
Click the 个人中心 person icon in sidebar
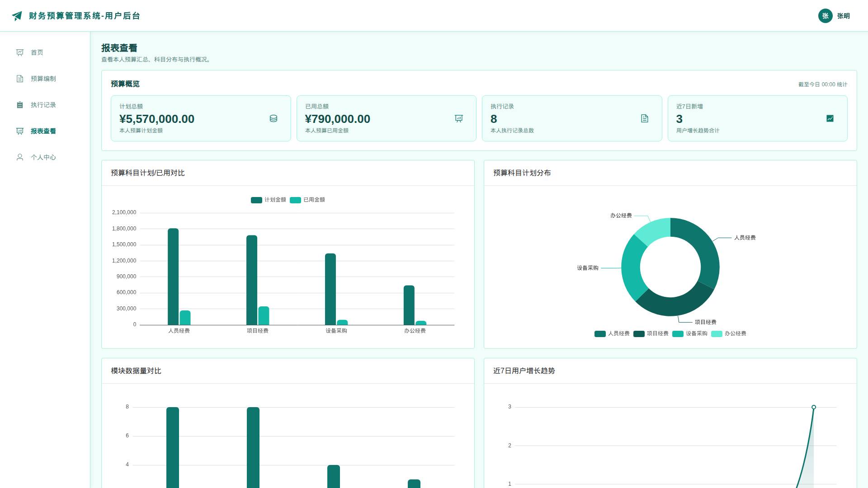click(x=20, y=157)
